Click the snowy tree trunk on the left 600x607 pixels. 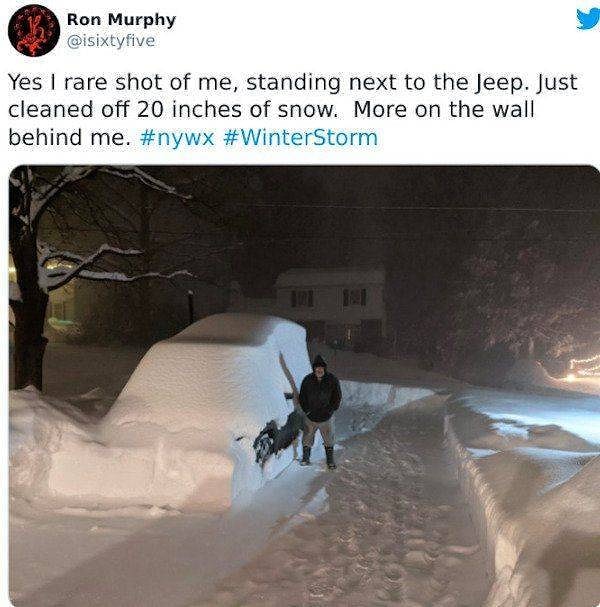(x=28, y=302)
